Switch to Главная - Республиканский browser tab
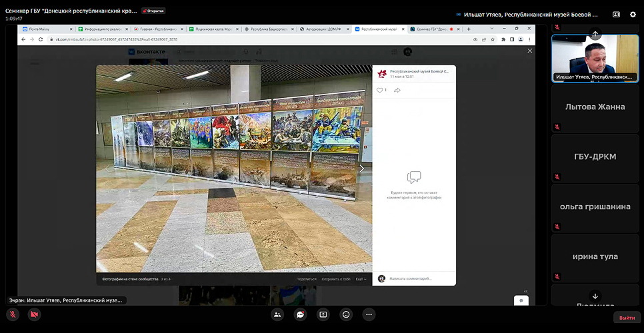644x333 pixels. point(157,29)
